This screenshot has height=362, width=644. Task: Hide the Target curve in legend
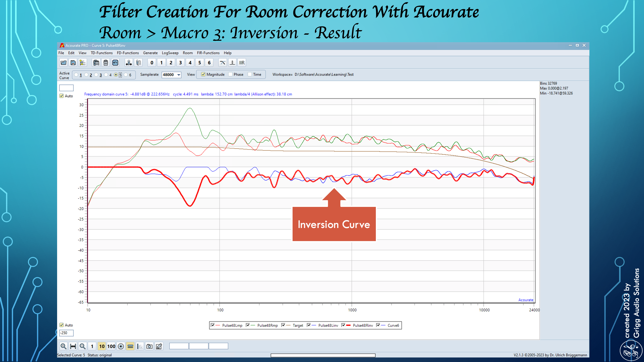click(x=283, y=325)
